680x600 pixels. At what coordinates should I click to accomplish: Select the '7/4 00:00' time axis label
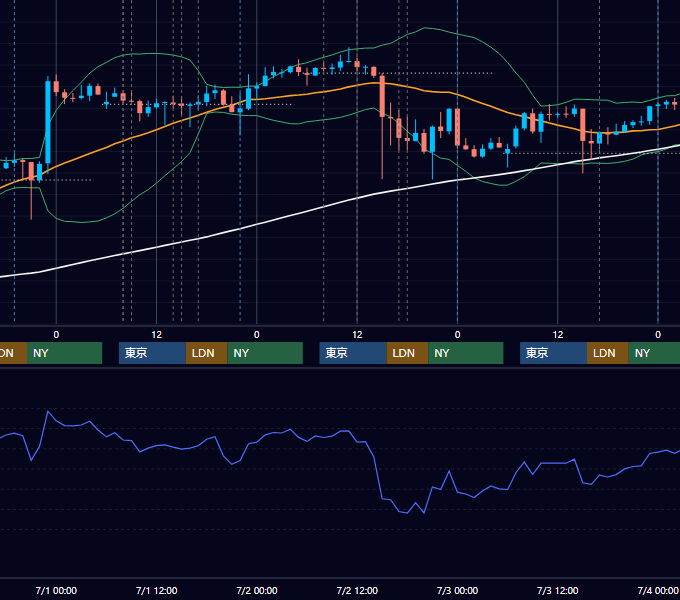(658, 590)
